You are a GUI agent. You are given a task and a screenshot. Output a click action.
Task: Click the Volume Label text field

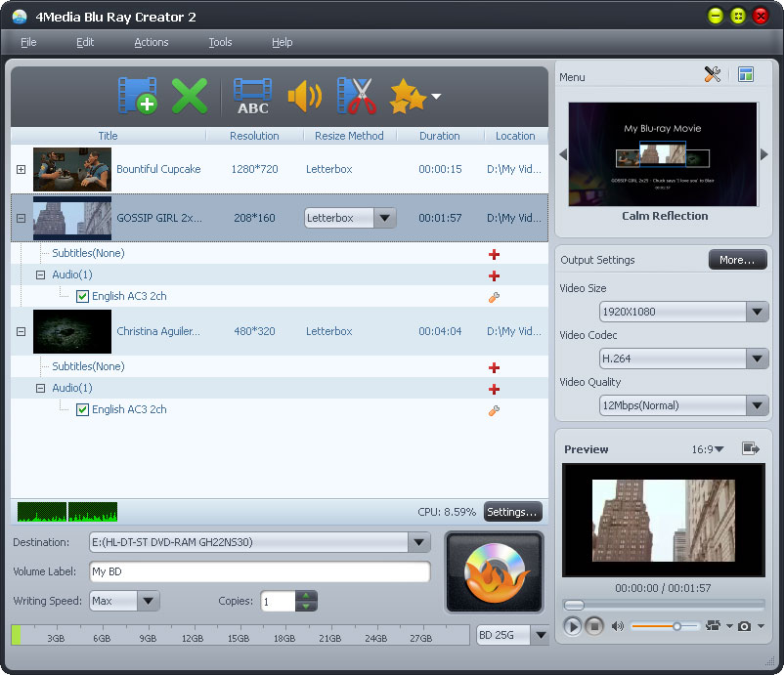(259, 571)
